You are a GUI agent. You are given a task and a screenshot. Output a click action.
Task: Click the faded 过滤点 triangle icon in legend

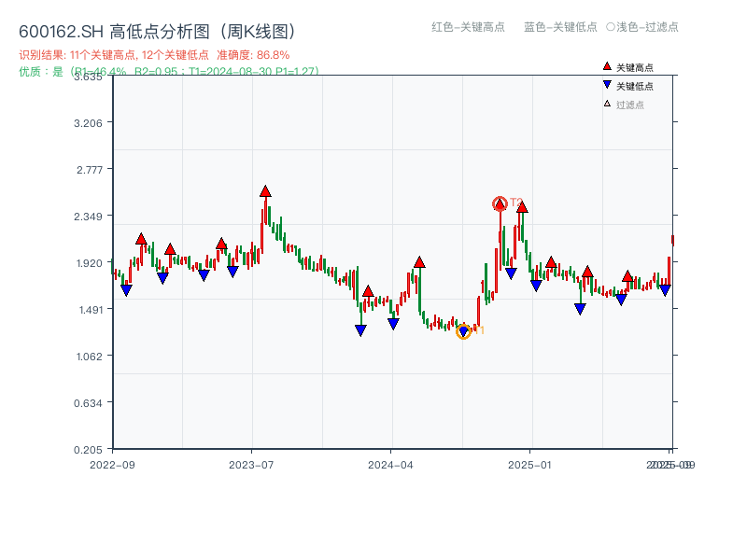(x=607, y=103)
